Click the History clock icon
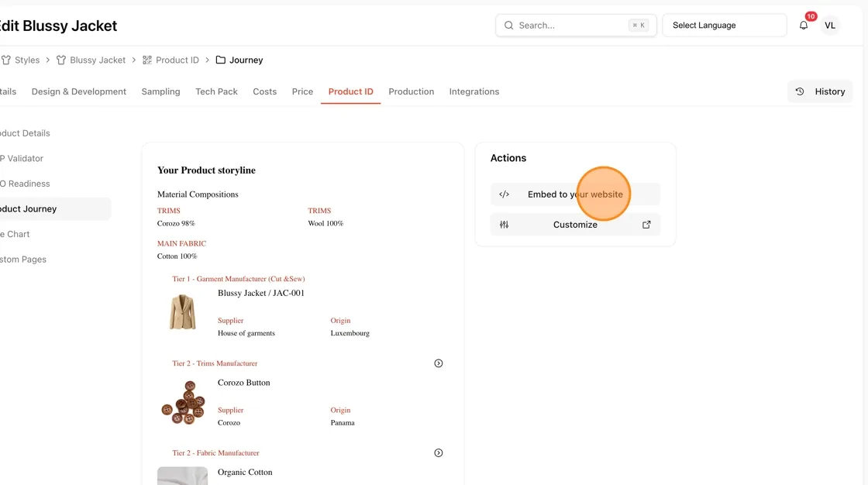Image resolution: width=868 pixels, height=485 pixels. coord(799,92)
